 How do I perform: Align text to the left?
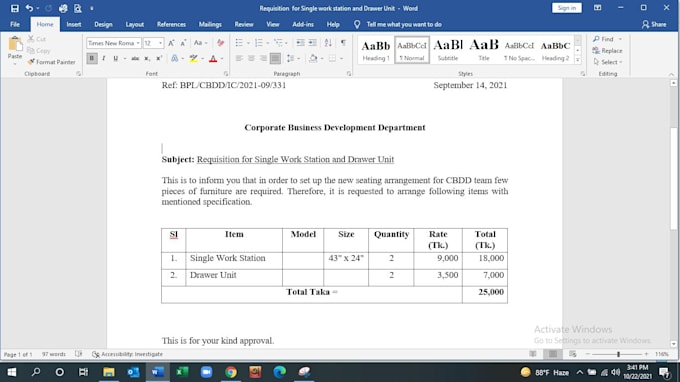239,58
